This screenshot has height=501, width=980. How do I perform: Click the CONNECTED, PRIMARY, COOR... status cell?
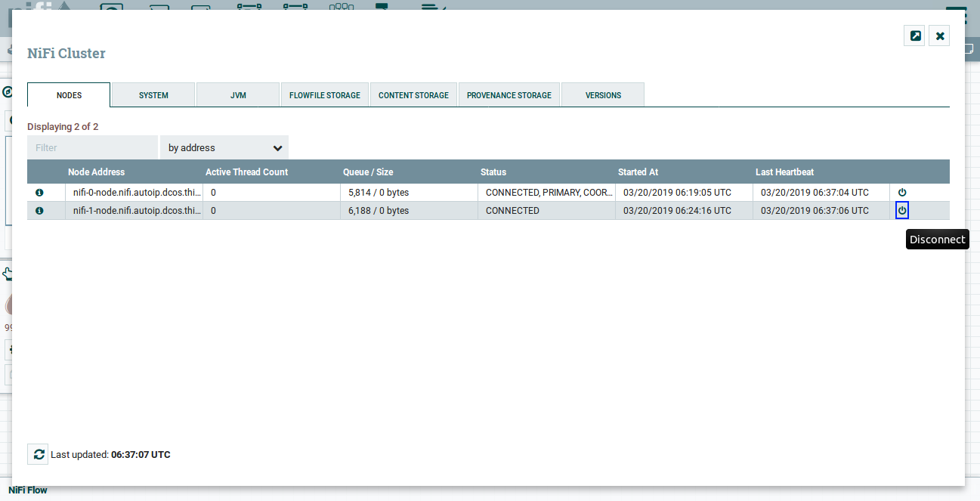pyautogui.click(x=546, y=193)
